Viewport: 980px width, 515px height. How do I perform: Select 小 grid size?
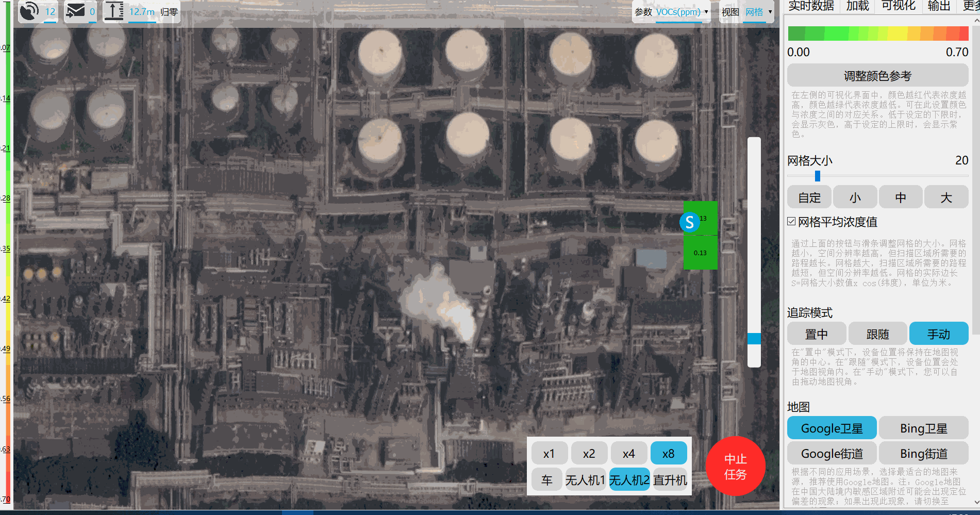point(855,197)
